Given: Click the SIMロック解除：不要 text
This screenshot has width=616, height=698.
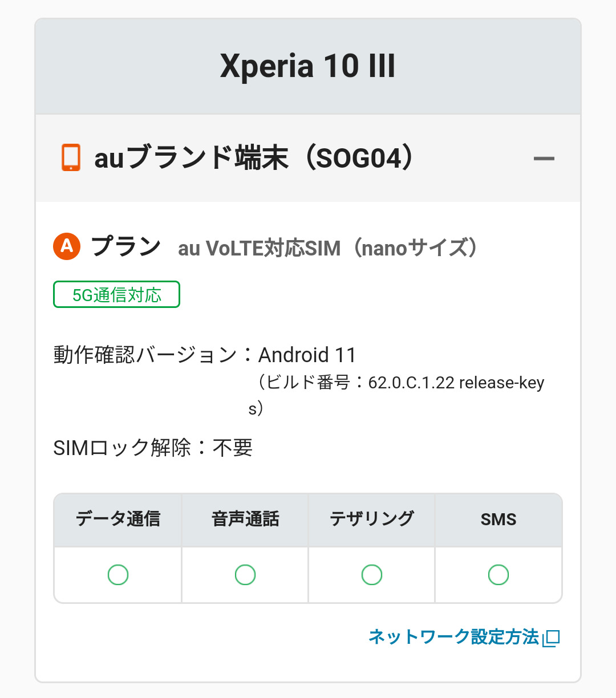Looking at the screenshot, I should [153, 448].
